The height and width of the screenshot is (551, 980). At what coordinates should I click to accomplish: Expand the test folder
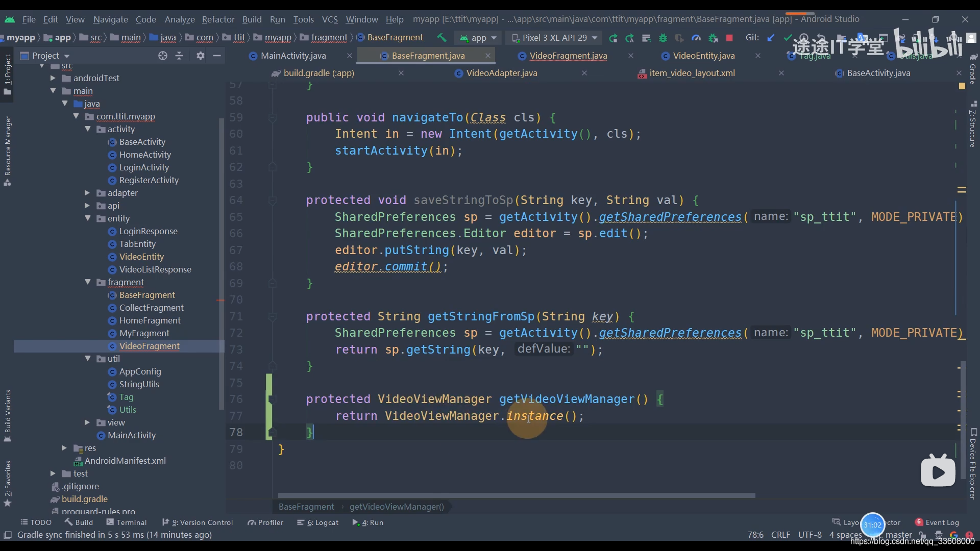click(53, 473)
